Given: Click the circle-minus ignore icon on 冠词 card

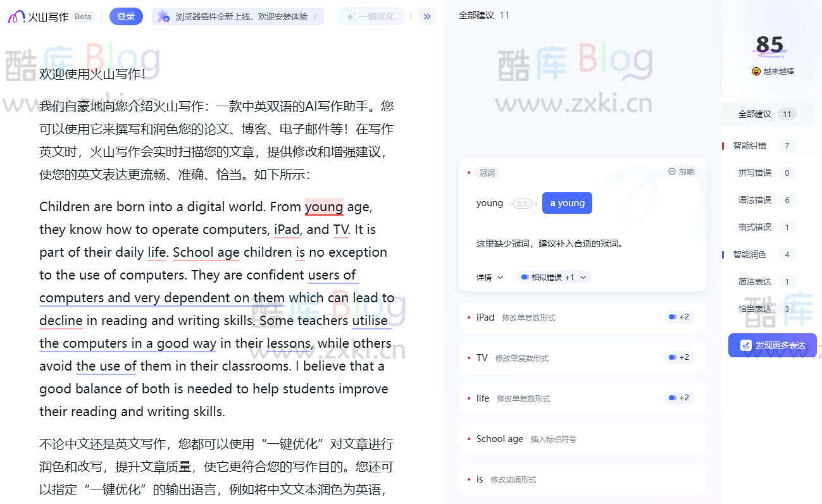Looking at the screenshot, I should coord(672,172).
